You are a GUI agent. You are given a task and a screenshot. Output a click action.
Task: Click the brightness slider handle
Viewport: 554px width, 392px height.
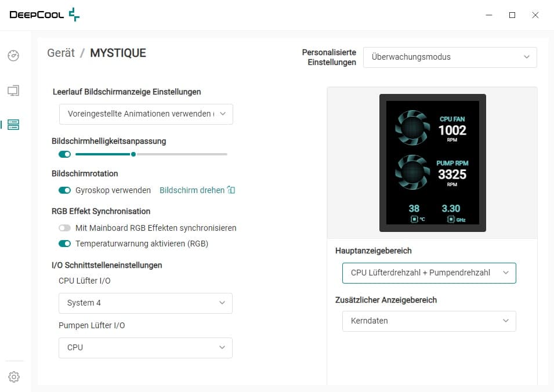[x=133, y=154]
